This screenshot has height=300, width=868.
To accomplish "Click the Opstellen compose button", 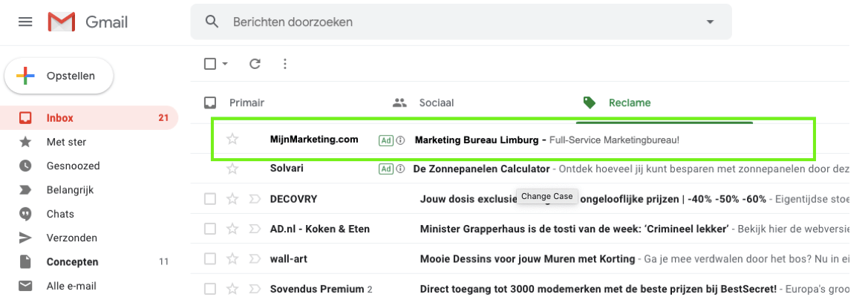I will [59, 76].
